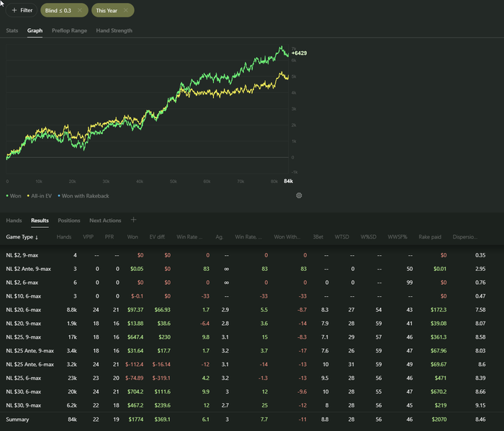The image size is (504, 431).
Task: Sort by Game Type column header
Action: (x=22, y=236)
